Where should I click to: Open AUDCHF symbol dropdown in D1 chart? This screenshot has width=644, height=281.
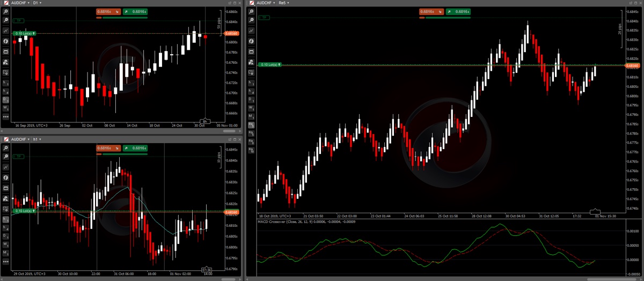pyautogui.click(x=20, y=3)
